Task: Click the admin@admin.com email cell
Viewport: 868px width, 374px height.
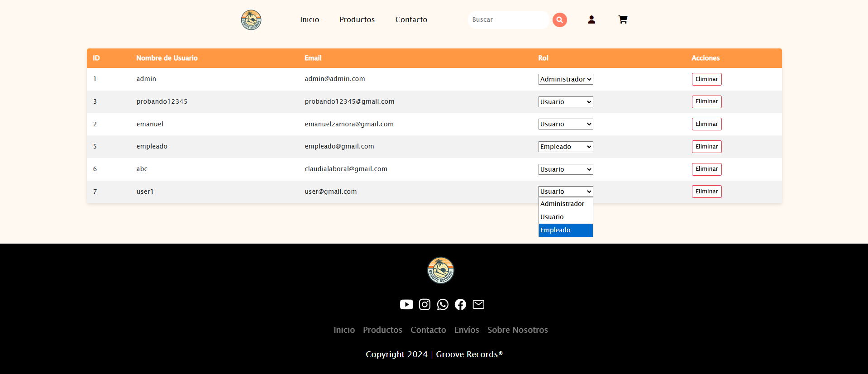Action: pos(335,79)
